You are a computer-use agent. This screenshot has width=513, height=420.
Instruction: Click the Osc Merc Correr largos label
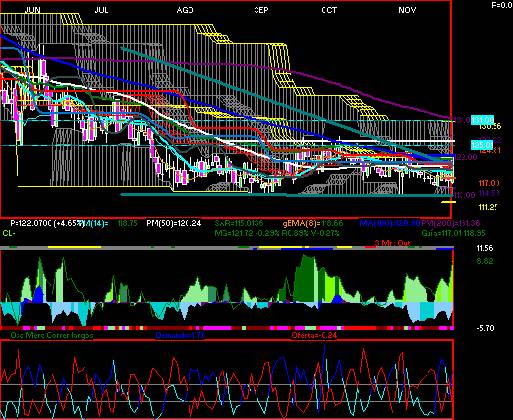click(x=52, y=335)
